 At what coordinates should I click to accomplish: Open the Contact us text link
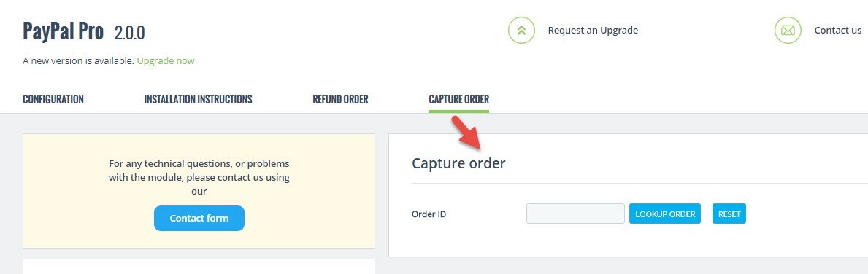[x=837, y=31]
